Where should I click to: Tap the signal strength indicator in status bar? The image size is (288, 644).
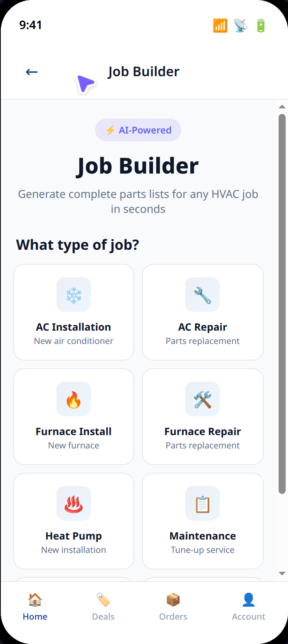tap(220, 25)
